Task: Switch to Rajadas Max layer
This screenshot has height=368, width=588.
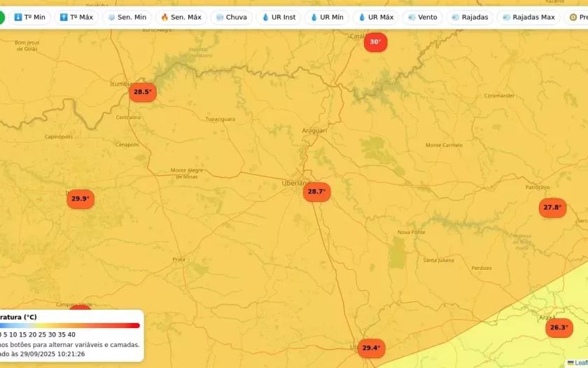Action: point(528,17)
